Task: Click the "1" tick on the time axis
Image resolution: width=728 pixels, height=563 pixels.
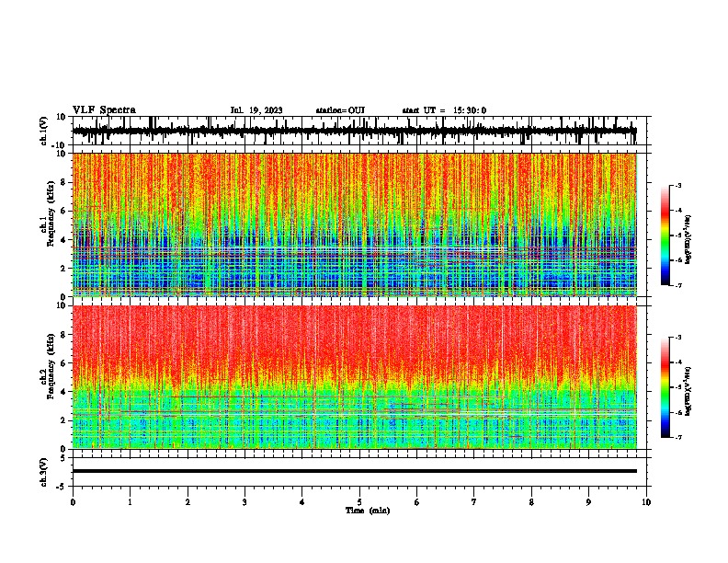Action: (130, 502)
